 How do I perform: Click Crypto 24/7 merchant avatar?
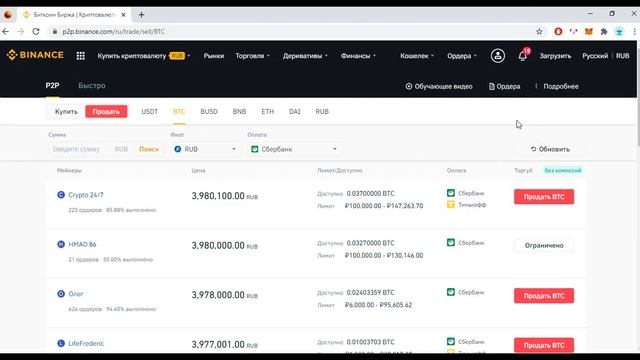[x=61, y=195]
